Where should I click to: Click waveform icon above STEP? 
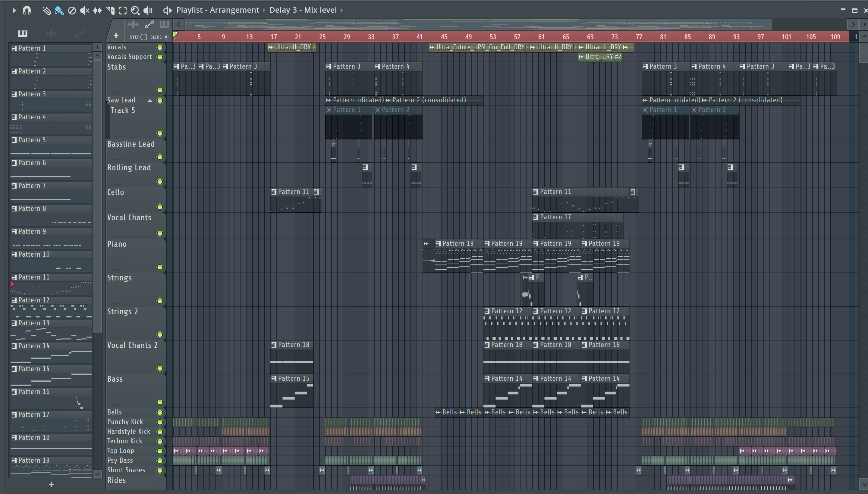pos(133,24)
